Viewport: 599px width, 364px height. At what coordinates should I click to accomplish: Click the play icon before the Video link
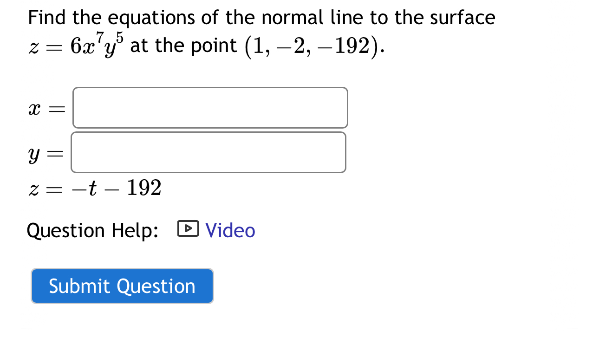[x=189, y=229]
